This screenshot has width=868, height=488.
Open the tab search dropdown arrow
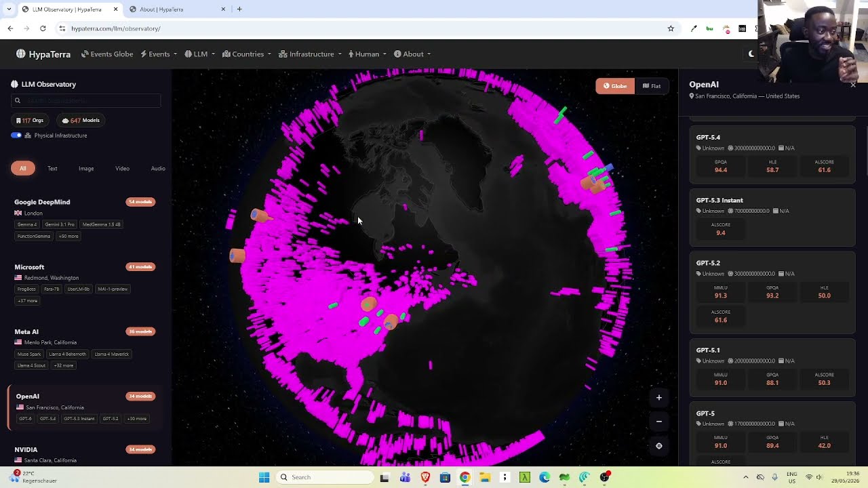(9, 9)
